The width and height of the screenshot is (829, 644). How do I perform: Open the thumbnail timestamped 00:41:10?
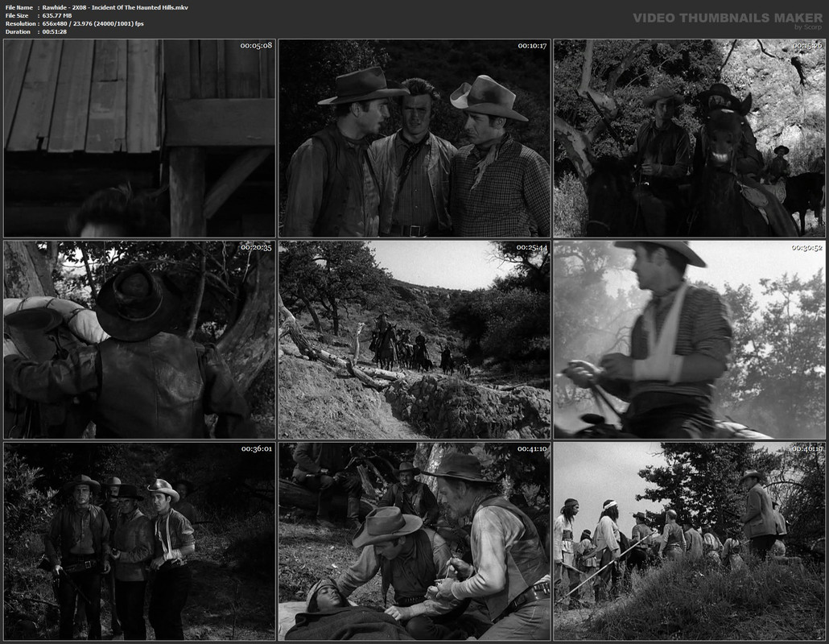(x=414, y=542)
